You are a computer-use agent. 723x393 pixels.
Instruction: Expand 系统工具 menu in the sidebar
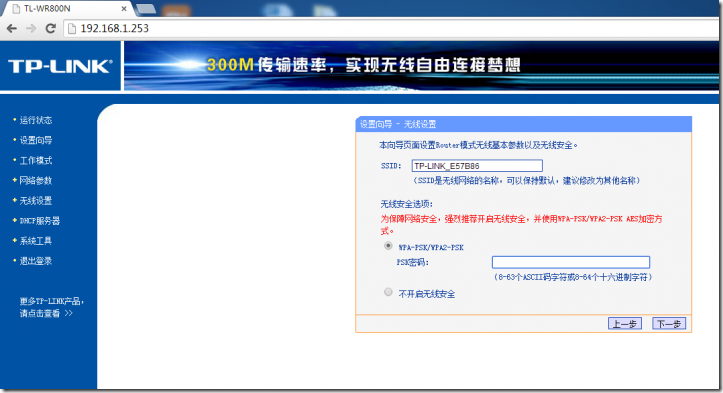pyautogui.click(x=36, y=241)
